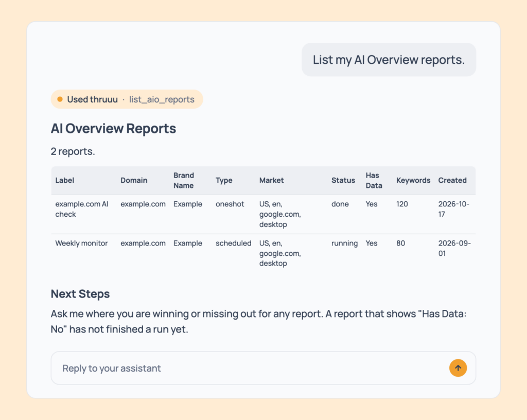Click the 'Created' column header
The width and height of the screenshot is (527, 420).
[452, 180]
